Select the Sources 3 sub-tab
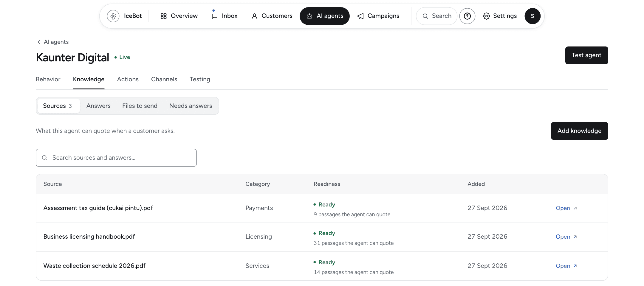 (x=58, y=106)
